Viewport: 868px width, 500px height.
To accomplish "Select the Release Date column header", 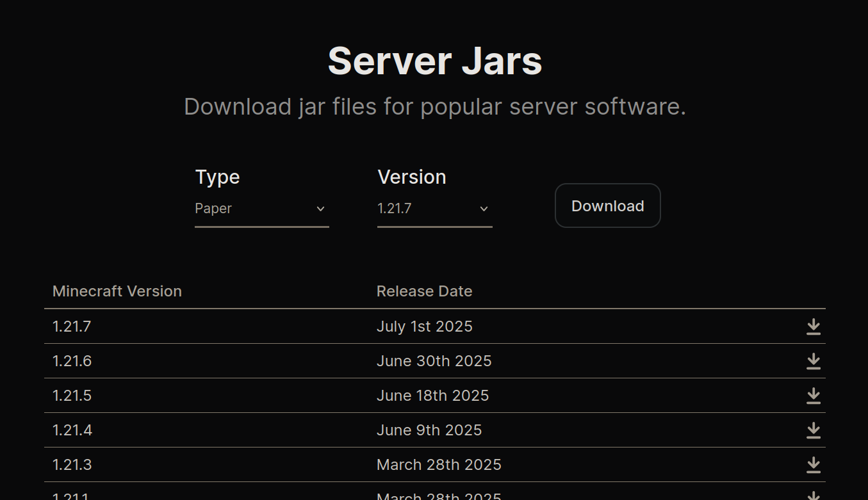I will pyautogui.click(x=424, y=291).
